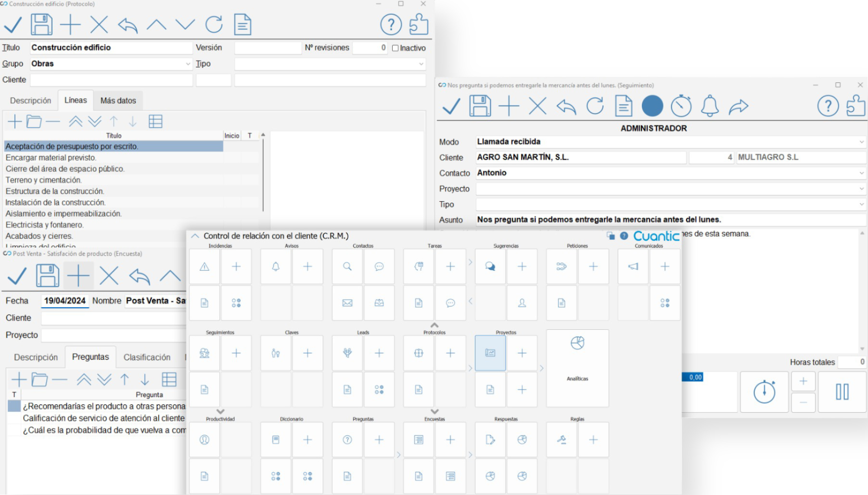The image size is (868, 495).
Task: Open the Analíticas button in C.R.M.
Action: click(577, 368)
